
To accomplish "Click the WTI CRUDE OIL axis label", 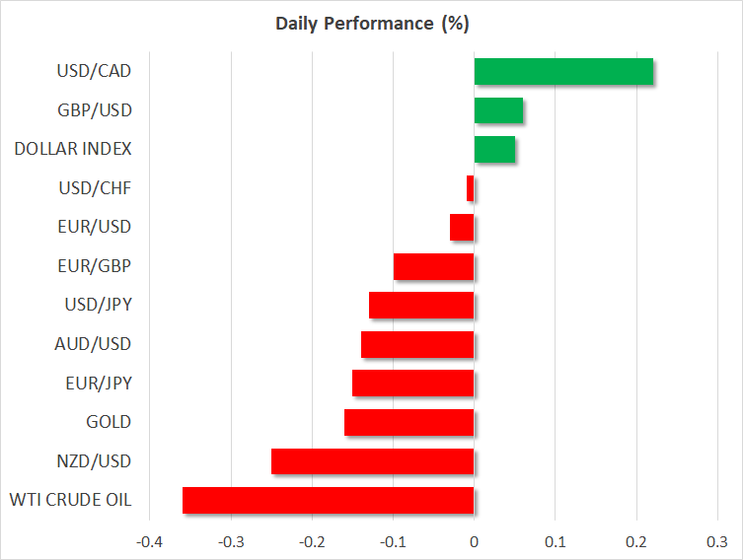I will pos(73,501).
